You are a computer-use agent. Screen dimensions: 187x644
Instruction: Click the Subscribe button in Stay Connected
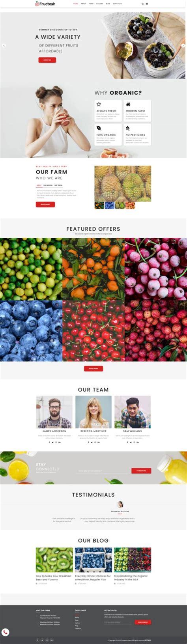coord(141,470)
